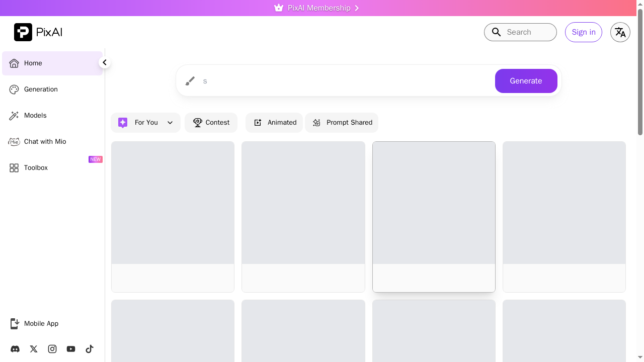Screen dimensions: 644x362
Task: Open the X (Twitter) social link
Action: [34, 349]
